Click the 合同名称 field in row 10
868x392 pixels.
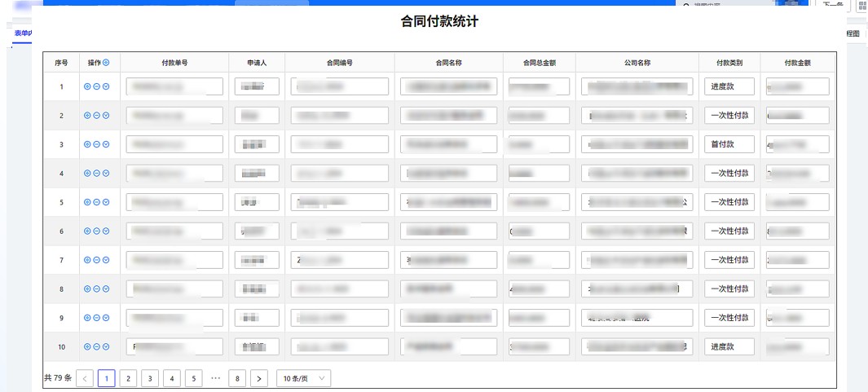click(448, 346)
